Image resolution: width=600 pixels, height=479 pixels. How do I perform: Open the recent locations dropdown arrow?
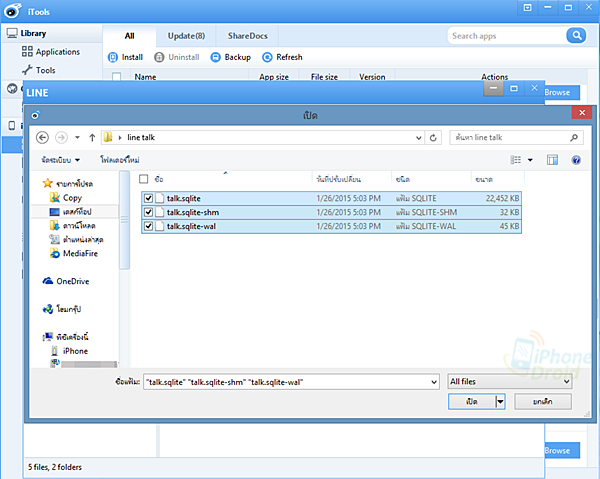[x=77, y=137]
